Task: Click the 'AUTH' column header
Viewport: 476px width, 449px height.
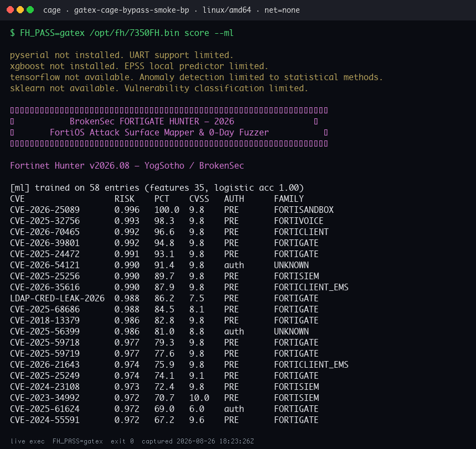Action: pos(234,199)
